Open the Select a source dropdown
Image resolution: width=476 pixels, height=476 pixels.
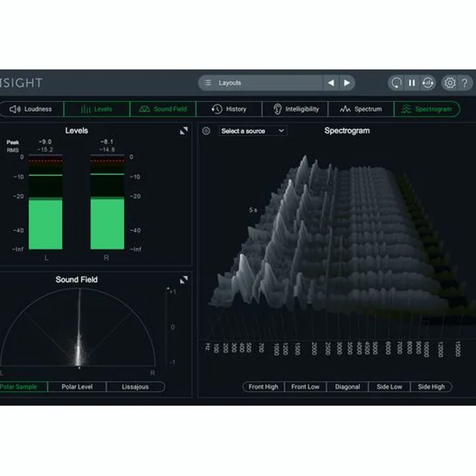pos(253,131)
